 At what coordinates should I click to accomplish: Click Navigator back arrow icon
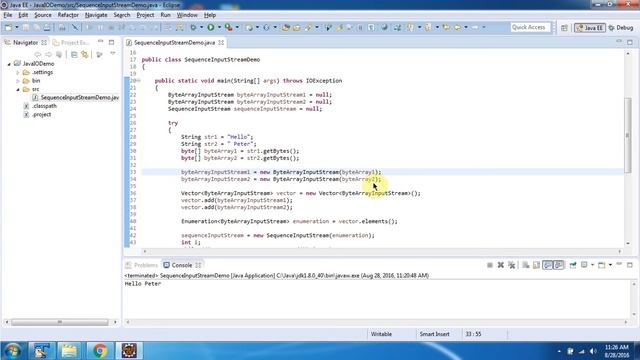[38, 54]
